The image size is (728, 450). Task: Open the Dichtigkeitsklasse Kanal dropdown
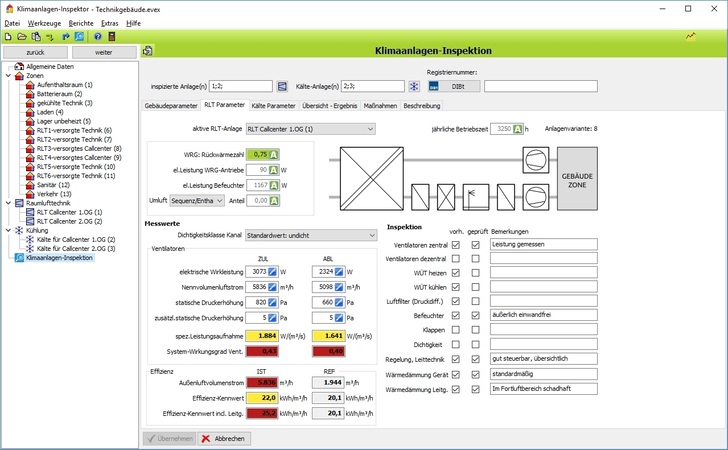point(310,235)
